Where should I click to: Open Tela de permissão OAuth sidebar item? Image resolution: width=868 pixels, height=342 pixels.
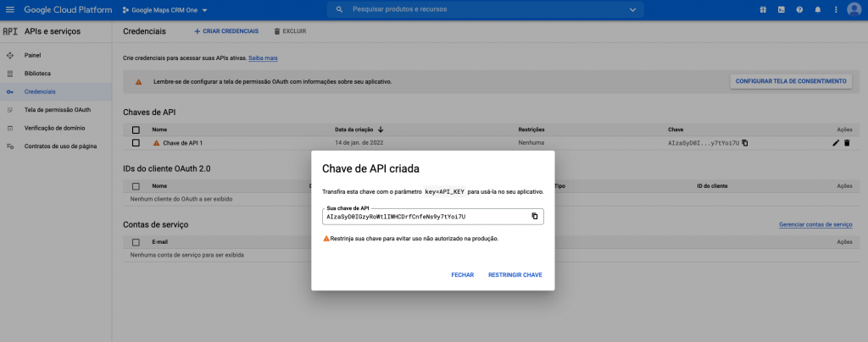[58, 110]
